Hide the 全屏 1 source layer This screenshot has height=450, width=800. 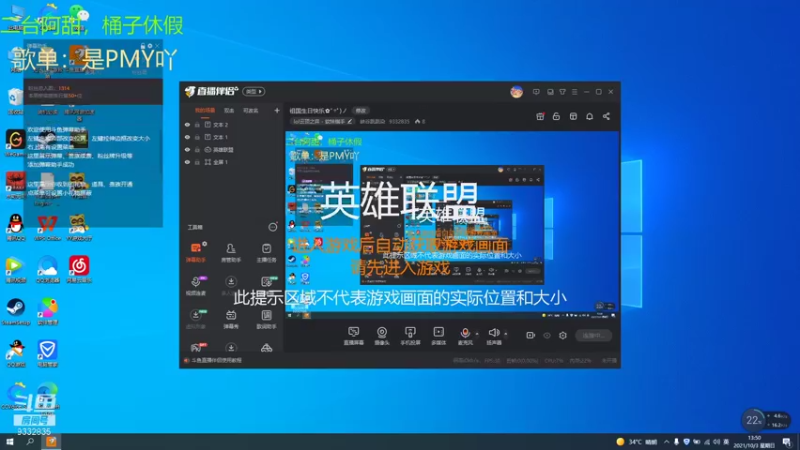click(187, 162)
